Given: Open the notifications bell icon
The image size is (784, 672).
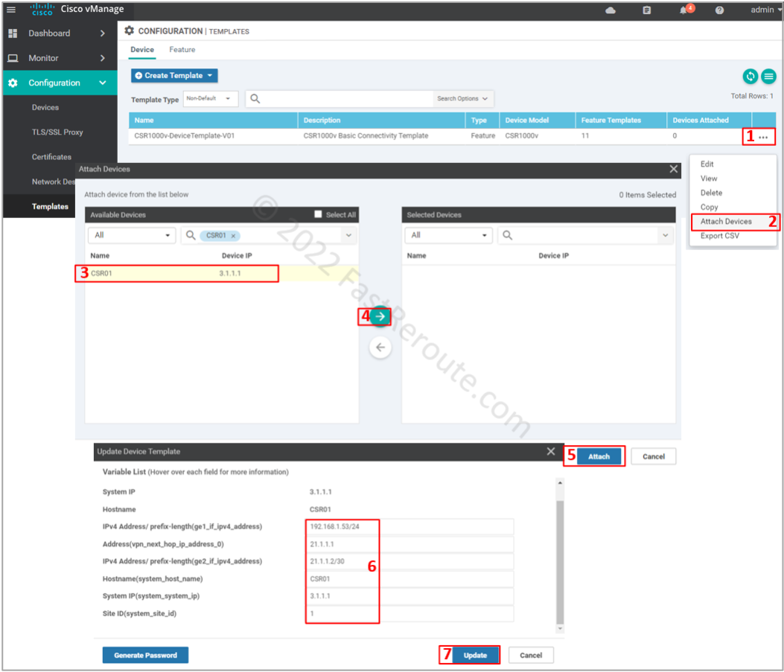Looking at the screenshot, I should pos(683,10).
